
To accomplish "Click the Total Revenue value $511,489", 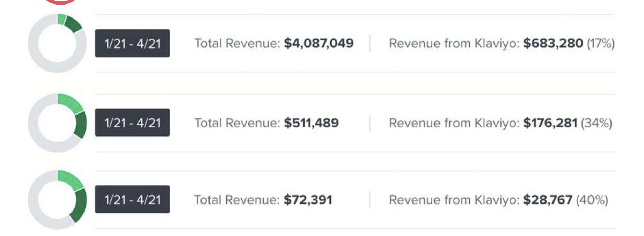I will (x=311, y=123).
